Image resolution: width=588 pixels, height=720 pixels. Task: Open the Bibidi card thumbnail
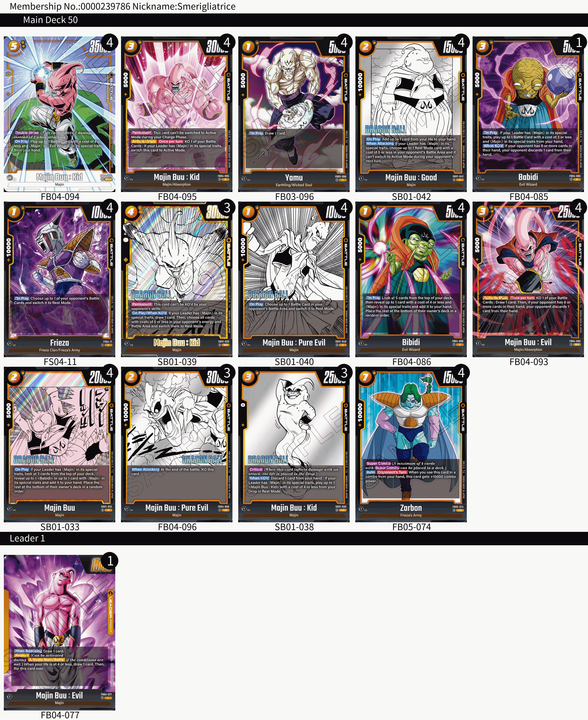411,279
